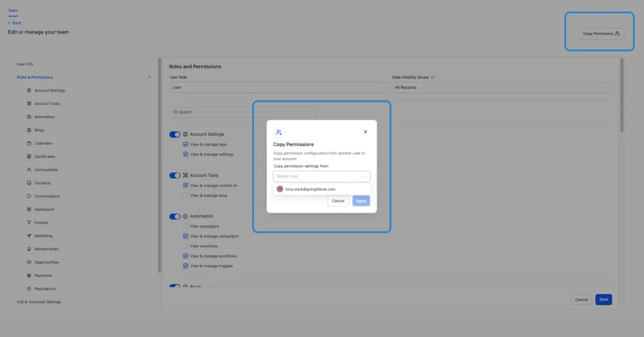Image resolution: width=644 pixels, height=337 pixels.
Task: Toggle the Account Settings permission switch
Action: 175,134
